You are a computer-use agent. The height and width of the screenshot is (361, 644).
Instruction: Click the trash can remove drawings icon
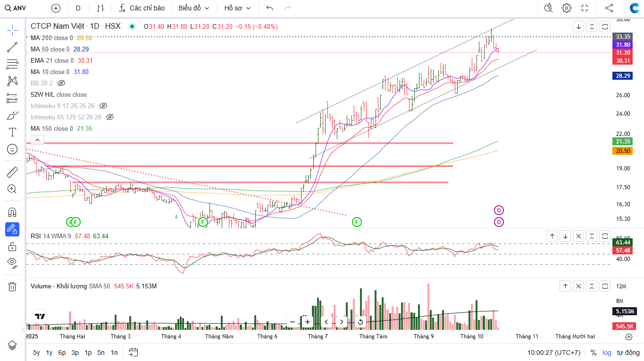pos(12,286)
